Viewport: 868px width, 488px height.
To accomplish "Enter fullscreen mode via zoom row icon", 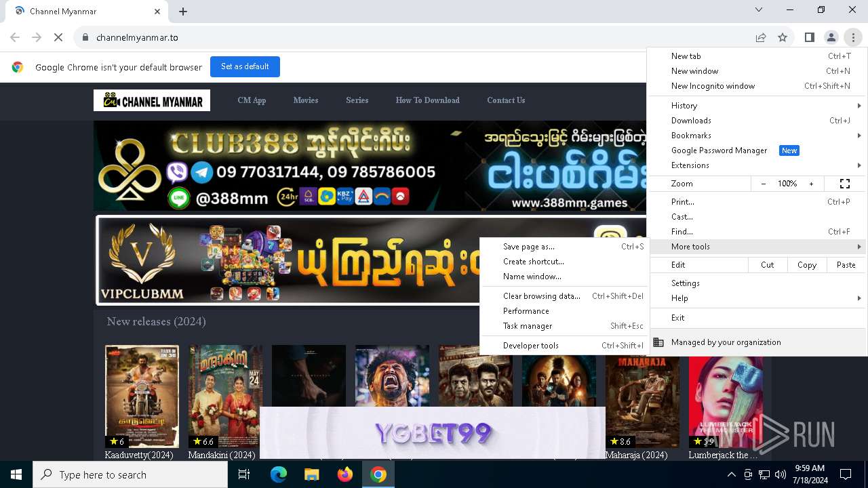I will point(845,184).
